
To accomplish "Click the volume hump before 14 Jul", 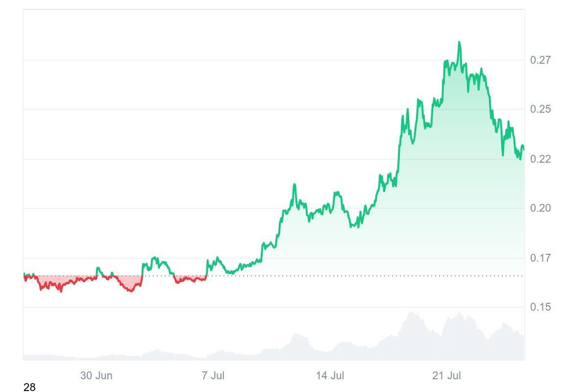I will coord(297,336).
